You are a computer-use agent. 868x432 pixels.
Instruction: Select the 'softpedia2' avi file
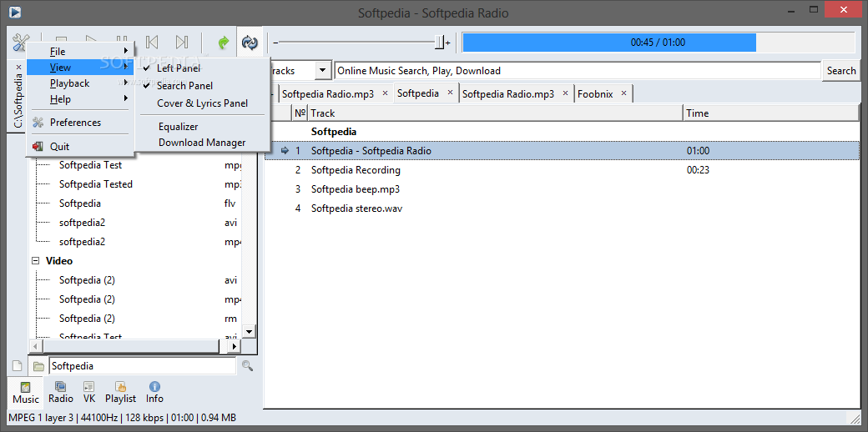[x=82, y=223]
